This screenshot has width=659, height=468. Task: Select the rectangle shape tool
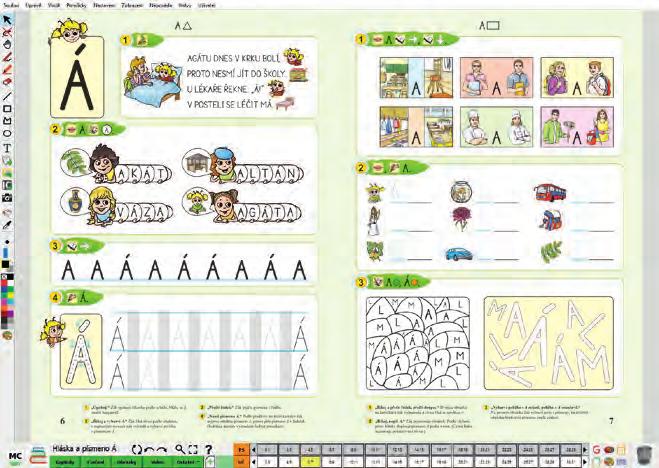[x=7, y=109]
